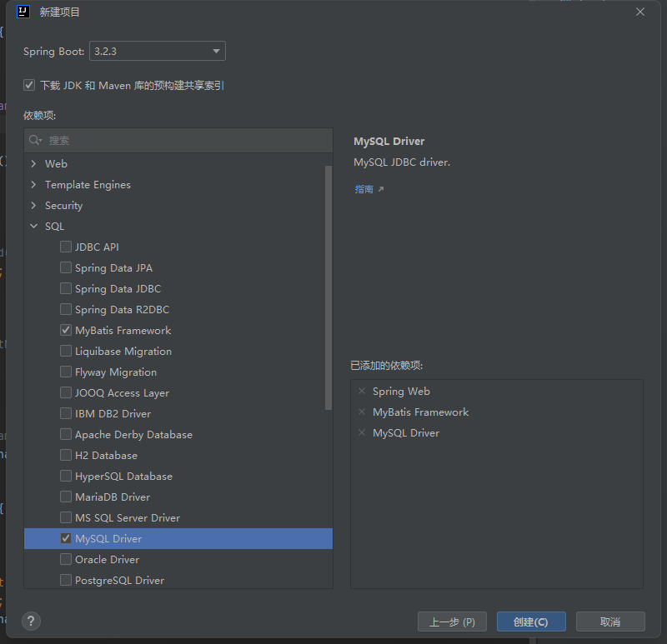Check MS SQL Server Driver dependency

66,517
